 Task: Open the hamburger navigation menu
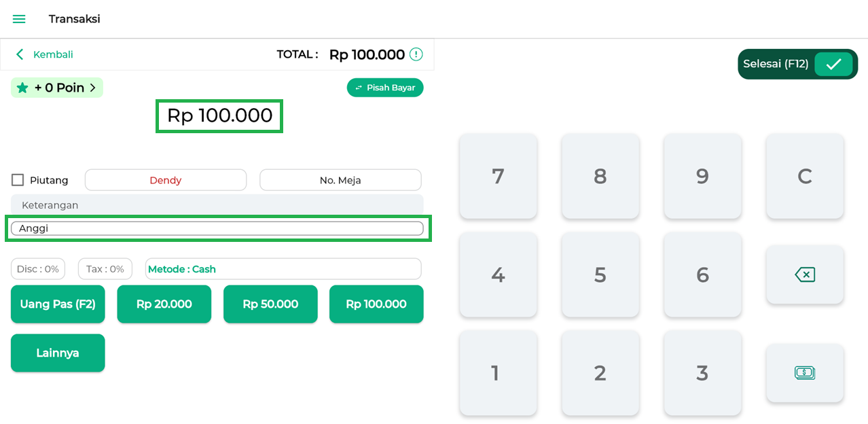19,19
